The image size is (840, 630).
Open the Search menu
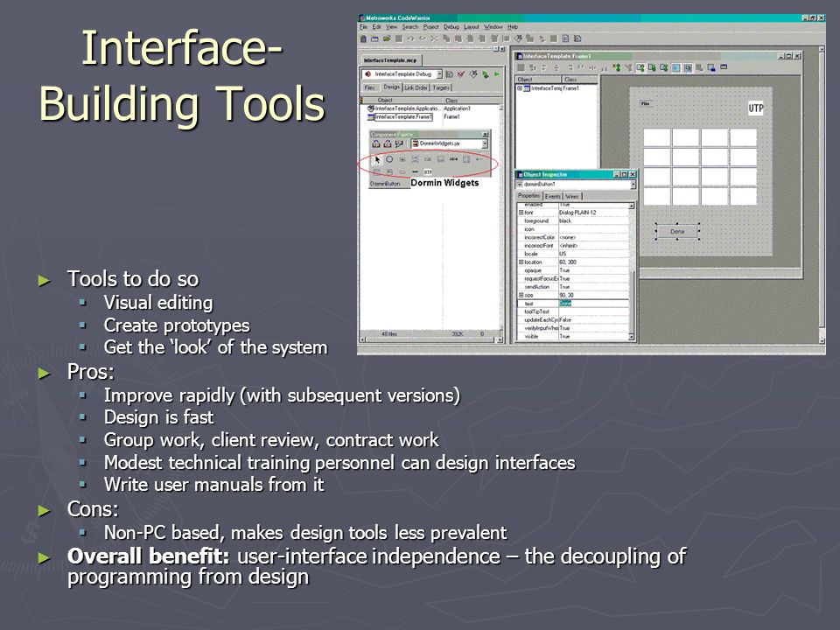[x=409, y=27]
